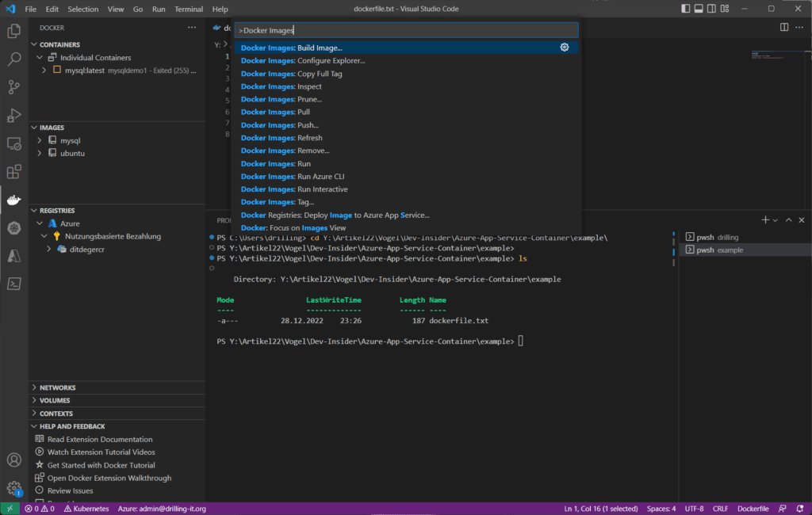Viewport: 812px width, 515px height.
Task: Open Get Started with Docker Tutorial
Action: coord(101,465)
